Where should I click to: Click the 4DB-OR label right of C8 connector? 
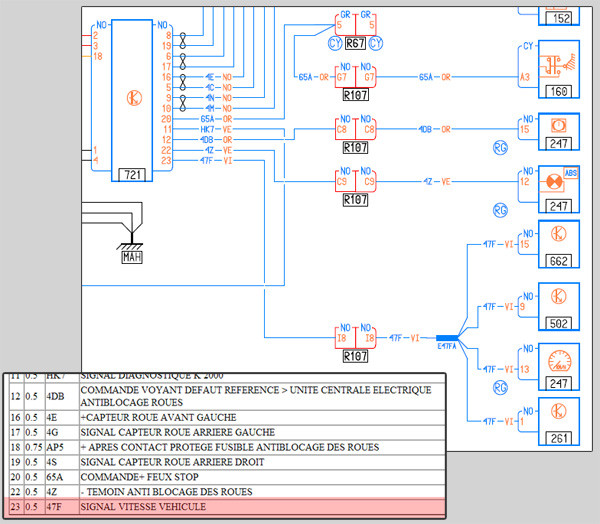(434, 129)
